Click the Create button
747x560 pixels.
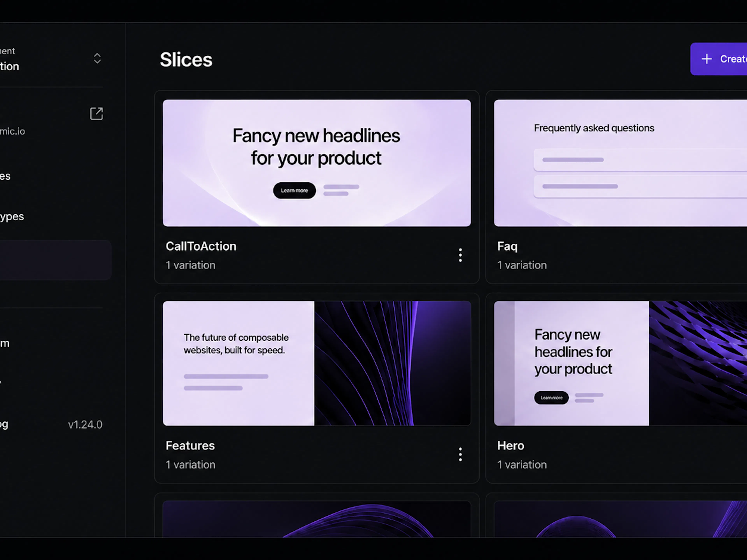719,59
